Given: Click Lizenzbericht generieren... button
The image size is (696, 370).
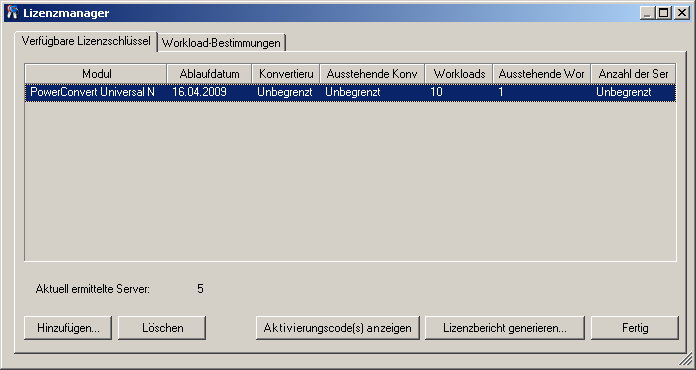Looking at the screenshot, I should (x=505, y=328).
